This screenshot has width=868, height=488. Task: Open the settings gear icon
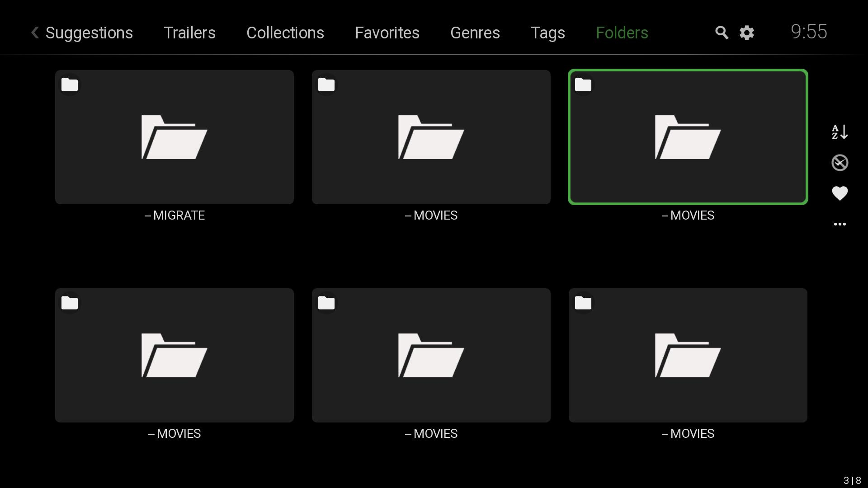pyautogui.click(x=747, y=33)
